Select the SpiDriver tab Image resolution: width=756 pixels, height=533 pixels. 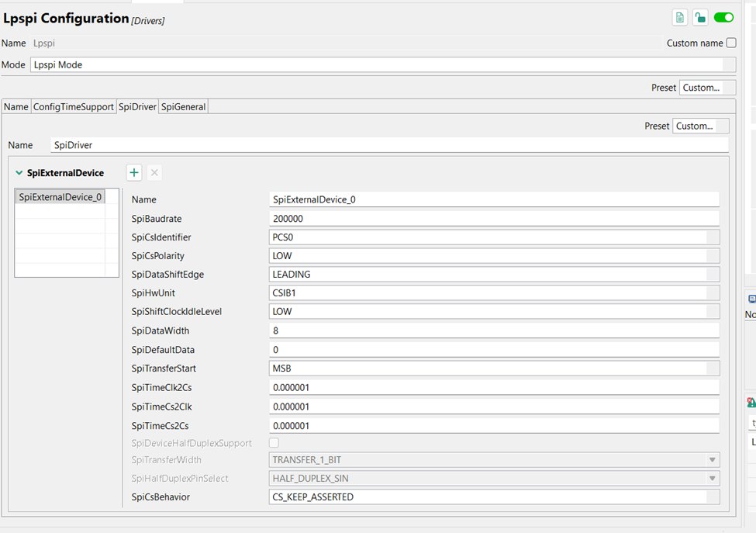(x=137, y=106)
